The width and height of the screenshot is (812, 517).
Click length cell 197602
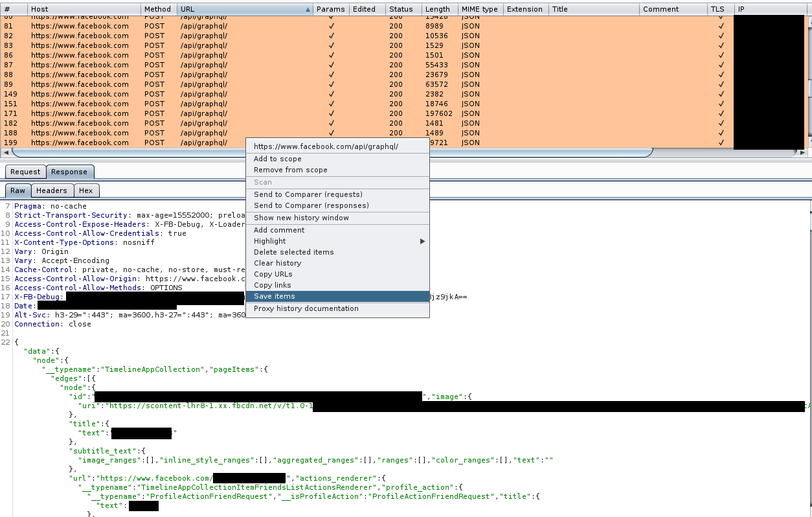coord(438,113)
